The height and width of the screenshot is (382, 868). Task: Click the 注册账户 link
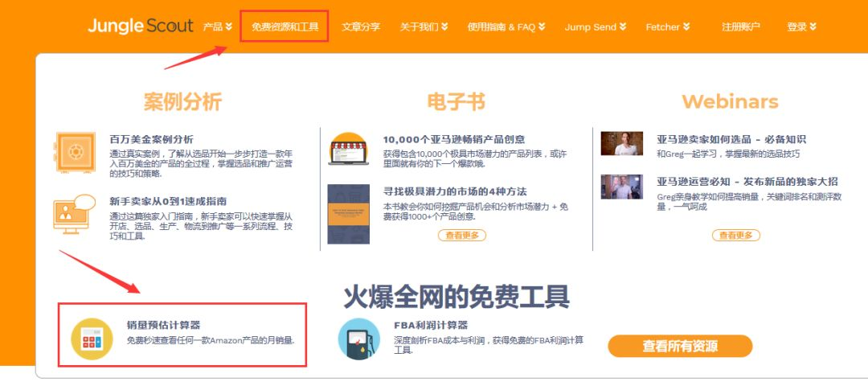click(x=740, y=27)
